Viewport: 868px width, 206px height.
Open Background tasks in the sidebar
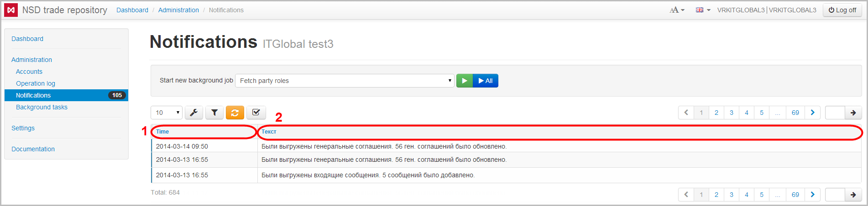[42, 107]
